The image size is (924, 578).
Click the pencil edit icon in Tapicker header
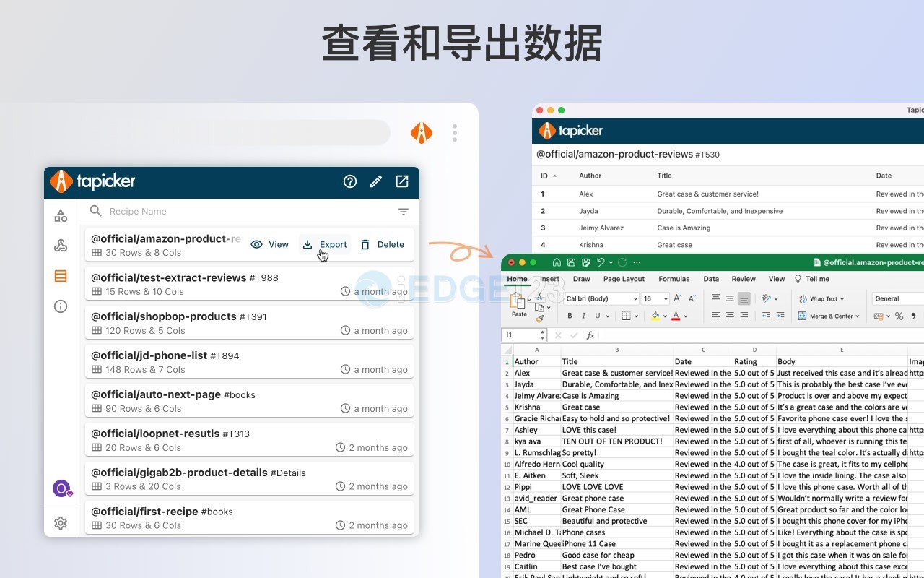[x=376, y=181]
